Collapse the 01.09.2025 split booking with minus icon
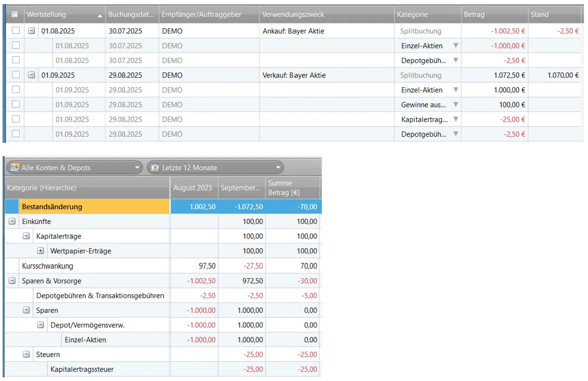Viewport: 588px width, 381px height. pyautogui.click(x=32, y=75)
